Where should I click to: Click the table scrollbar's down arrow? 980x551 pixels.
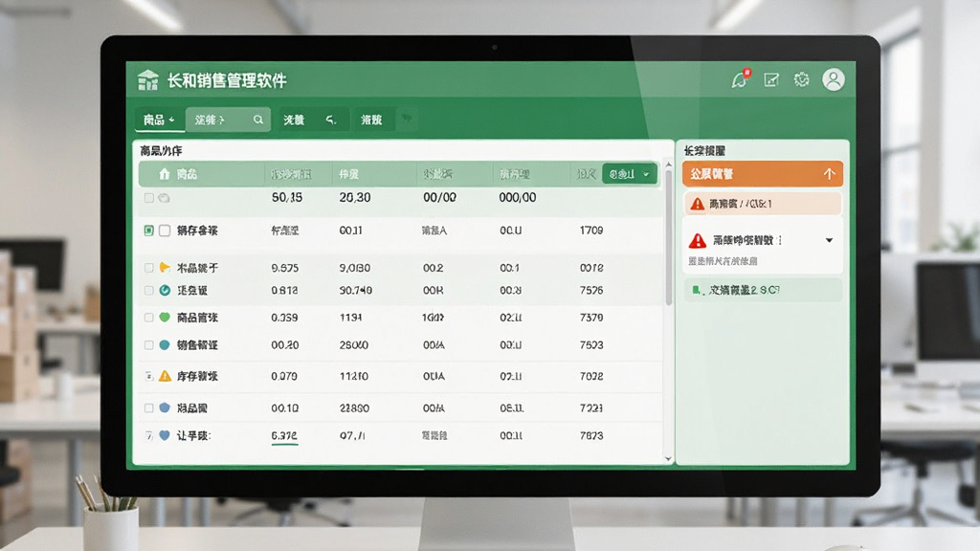pyautogui.click(x=669, y=458)
